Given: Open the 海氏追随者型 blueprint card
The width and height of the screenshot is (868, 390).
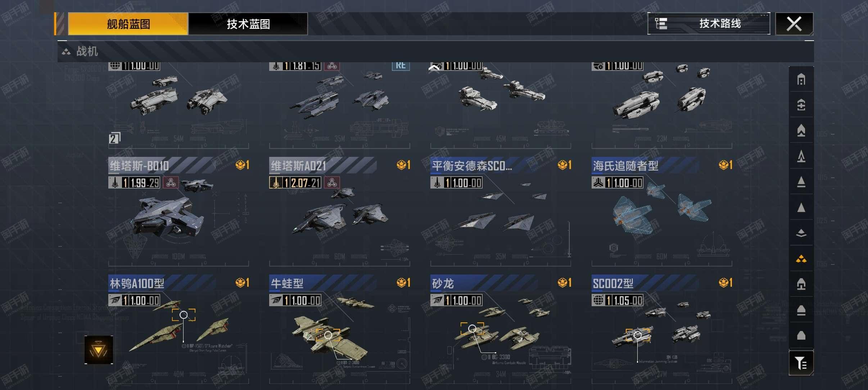Looking at the screenshot, I should (662, 212).
